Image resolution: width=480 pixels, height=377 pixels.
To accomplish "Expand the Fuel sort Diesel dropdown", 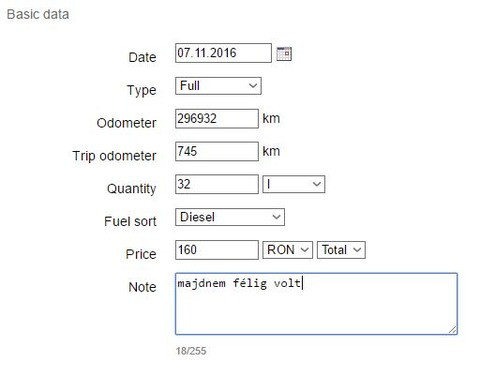I will [x=230, y=217].
